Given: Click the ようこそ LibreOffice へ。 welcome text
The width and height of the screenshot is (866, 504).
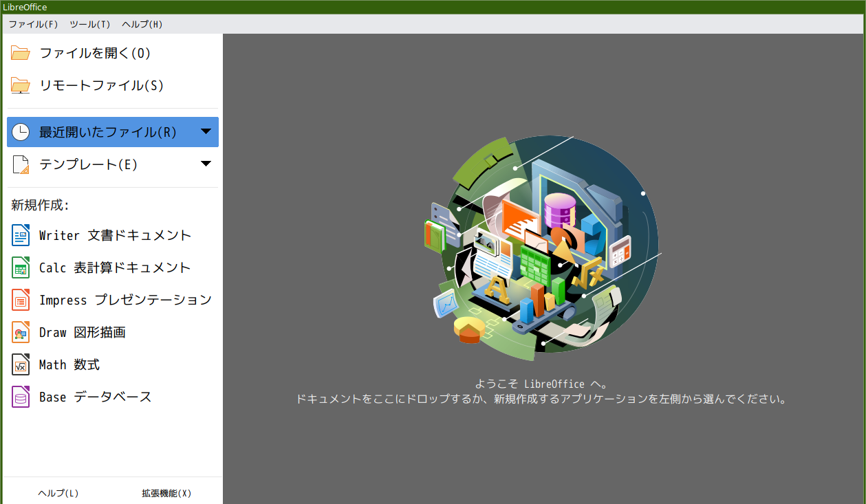Looking at the screenshot, I should 542,384.
